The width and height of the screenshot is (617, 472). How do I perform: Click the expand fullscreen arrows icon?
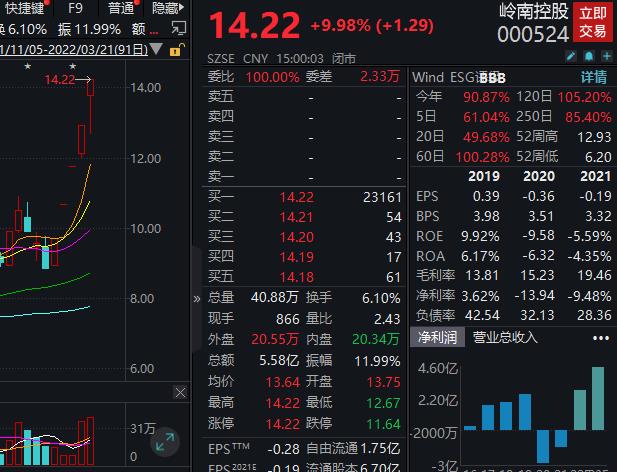point(165,442)
